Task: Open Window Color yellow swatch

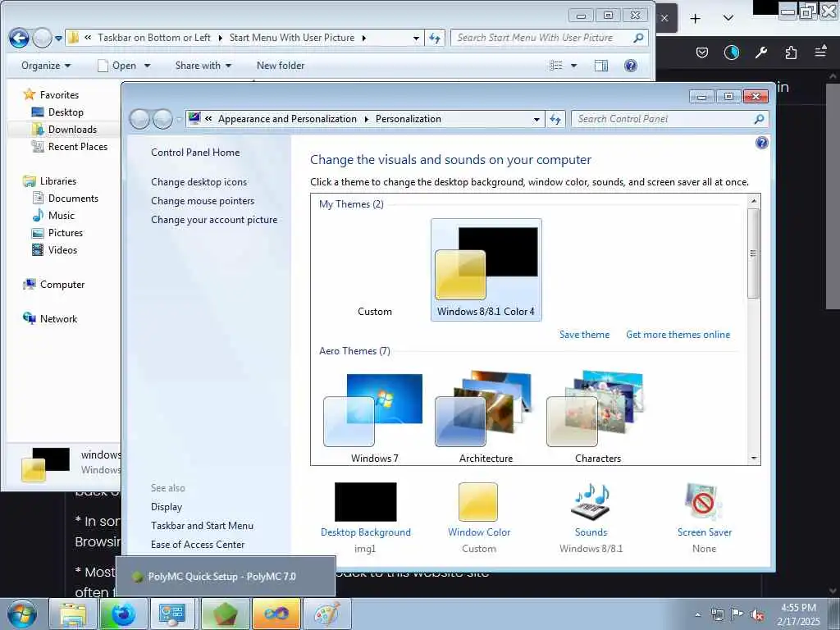Action: (478, 502)
